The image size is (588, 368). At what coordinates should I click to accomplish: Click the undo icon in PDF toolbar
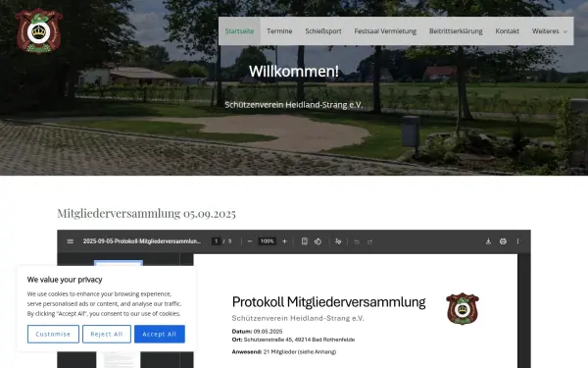(357, 241)
